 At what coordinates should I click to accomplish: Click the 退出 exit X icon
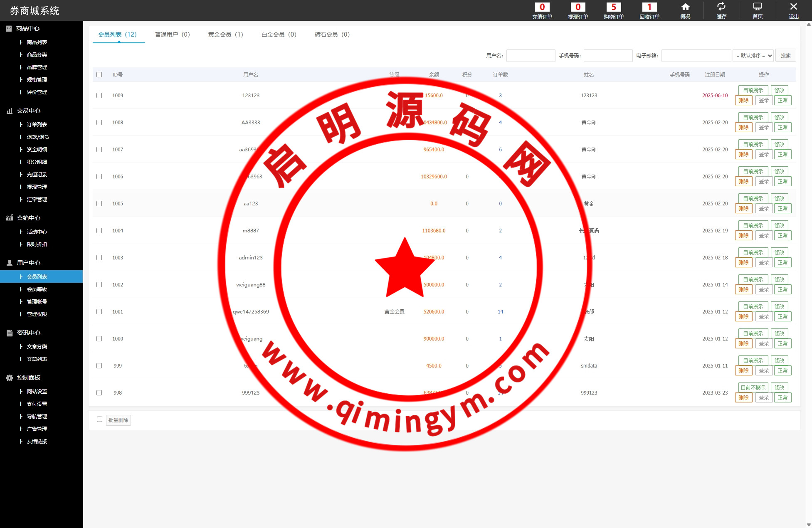pyautogui.click(x=793, y=7)
